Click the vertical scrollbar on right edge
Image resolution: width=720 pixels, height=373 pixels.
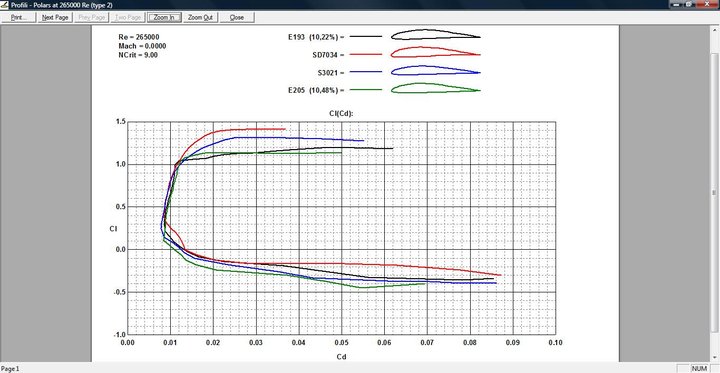tap(714, 193)
